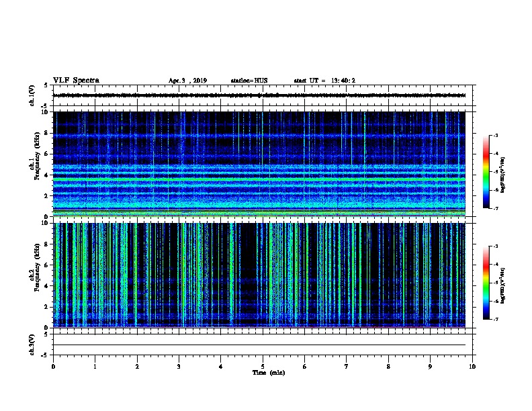Click inside the ch.2 spectrogram panel

pyautogui.click(x=259, y=275)
